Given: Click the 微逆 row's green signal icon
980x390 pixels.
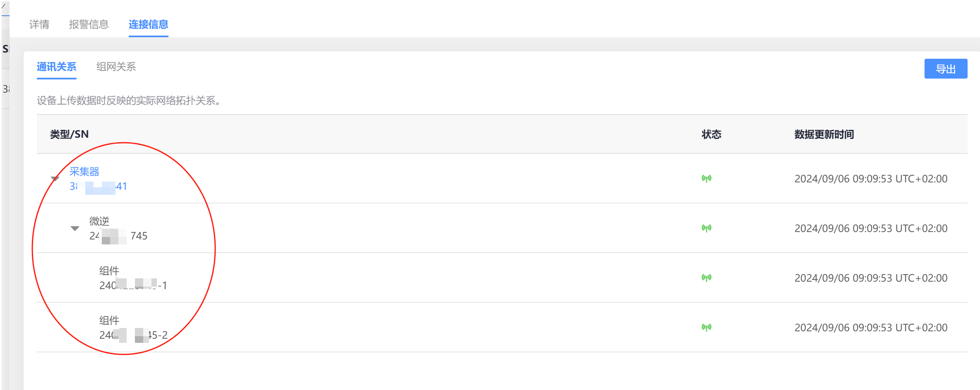Looking at the screenshot, I should 706,228.
